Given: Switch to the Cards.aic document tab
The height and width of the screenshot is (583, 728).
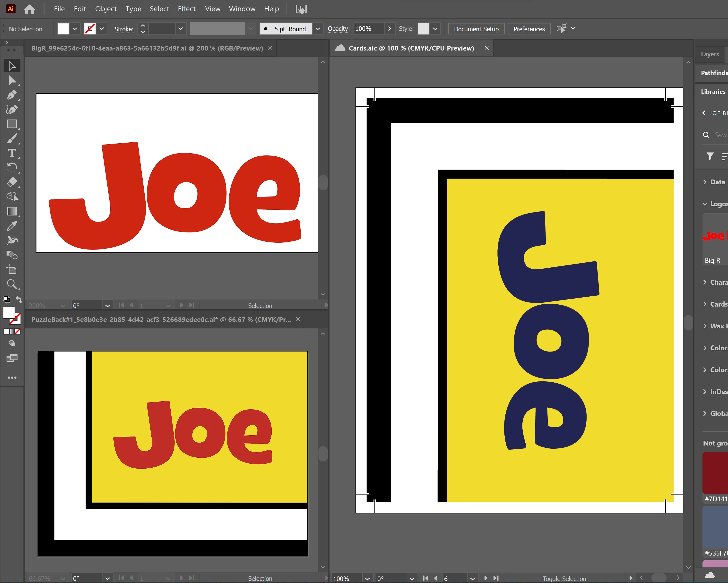Looking at the screenshot, I should click(411, 48).
